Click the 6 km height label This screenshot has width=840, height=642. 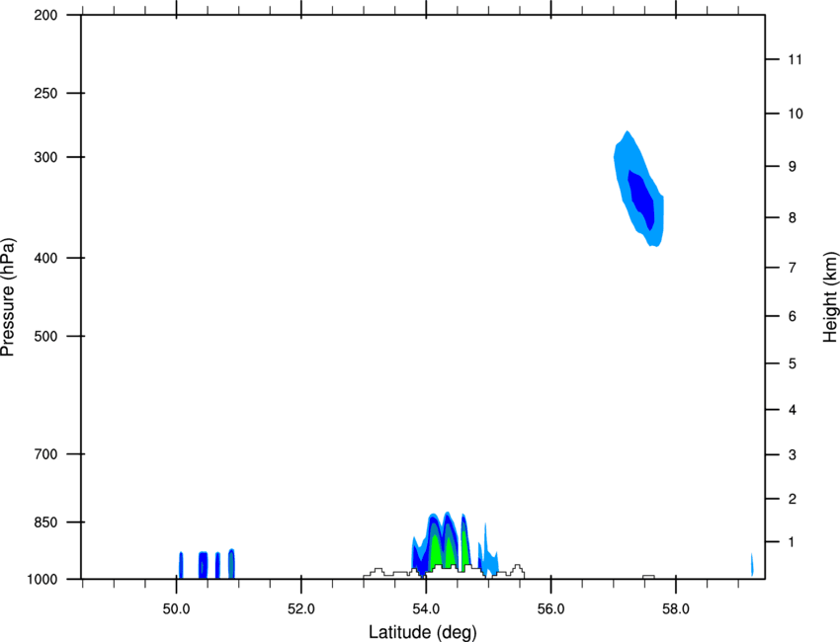[793, 316]
